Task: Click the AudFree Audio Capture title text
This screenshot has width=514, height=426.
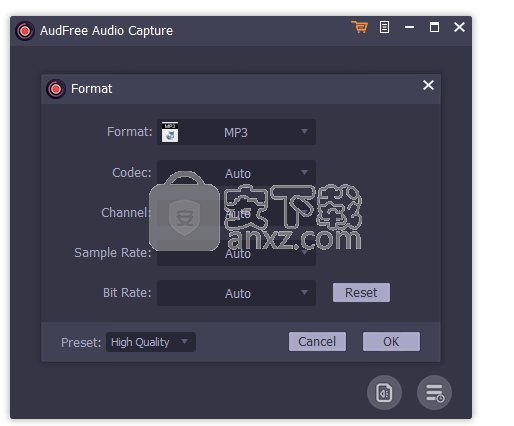Action: click(106, 31)
